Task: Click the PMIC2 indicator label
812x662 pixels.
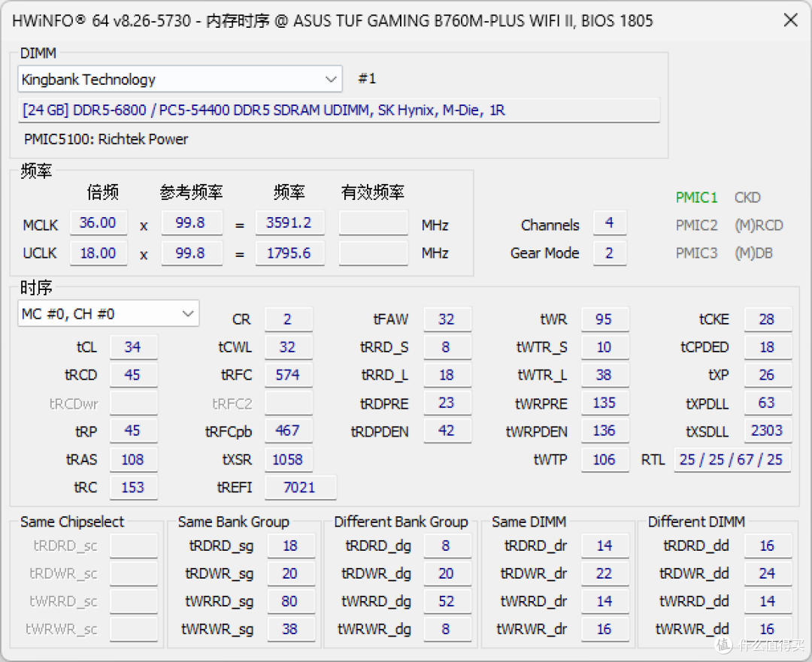Action: [x=696, y=225]
